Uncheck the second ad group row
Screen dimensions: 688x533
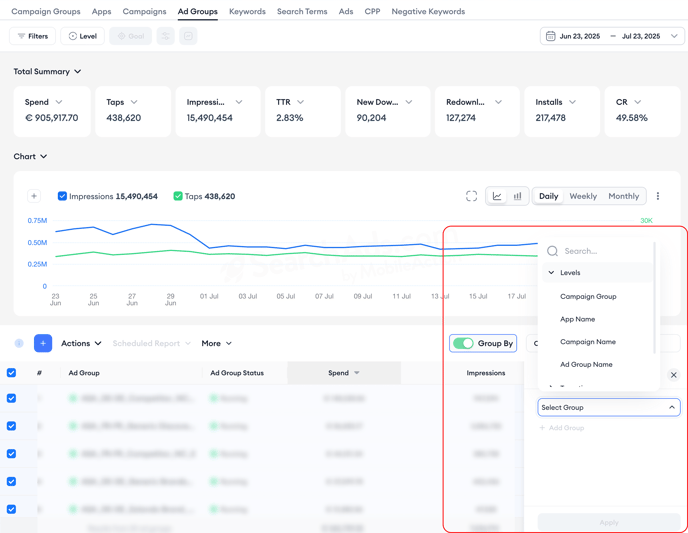pos(11,426)
